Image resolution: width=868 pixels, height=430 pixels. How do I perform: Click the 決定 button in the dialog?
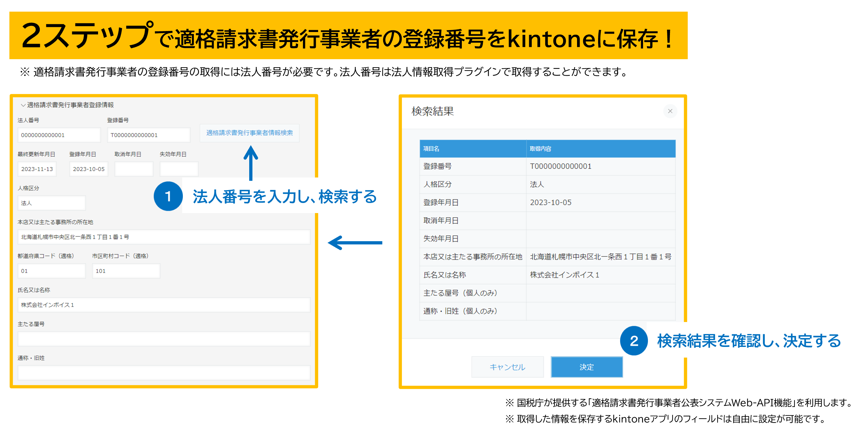tap(587, 367)
